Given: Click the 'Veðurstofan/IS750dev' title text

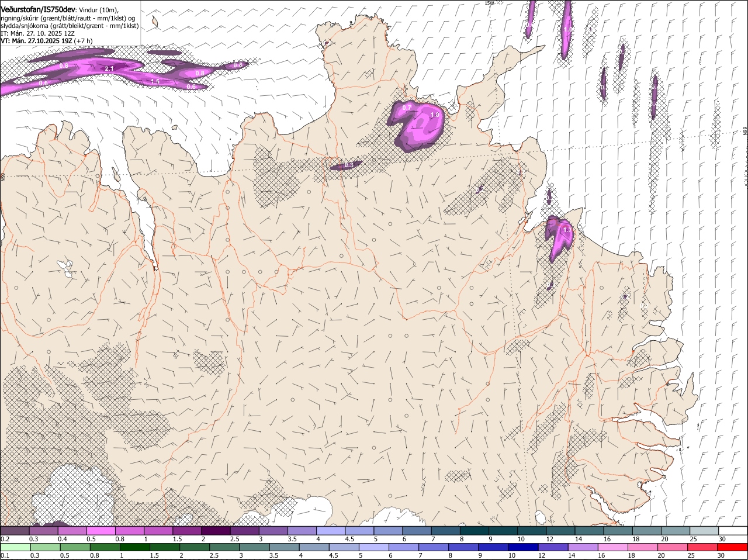Looking at the screenshot, I should 38,9.
